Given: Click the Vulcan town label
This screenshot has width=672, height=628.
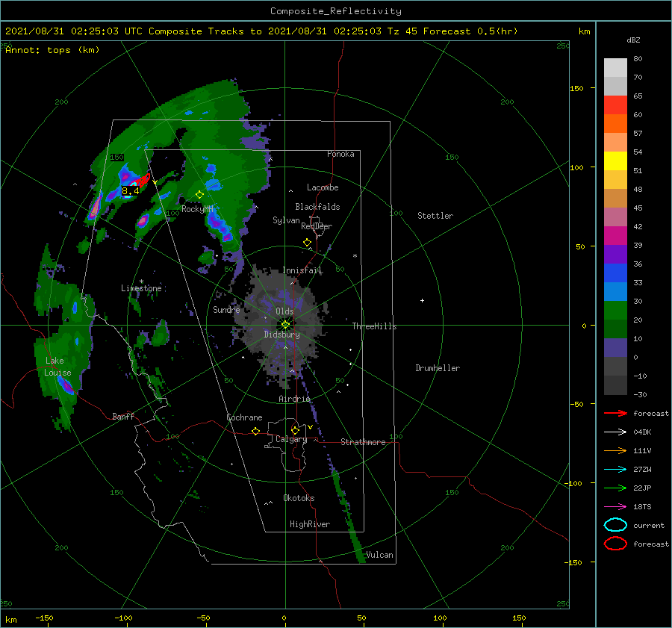Looking at the screenshot, I should [x=379, y=555].
